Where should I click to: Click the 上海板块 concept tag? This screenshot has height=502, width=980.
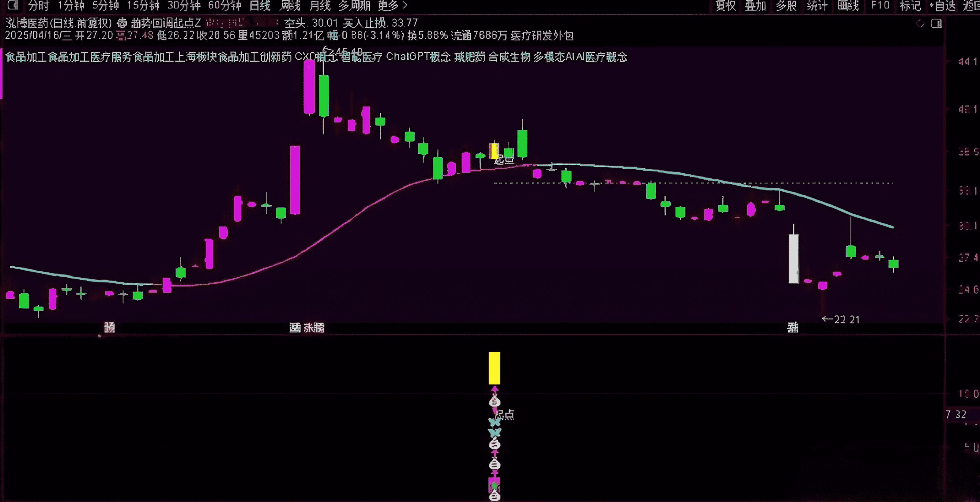(x=196, y=57)
